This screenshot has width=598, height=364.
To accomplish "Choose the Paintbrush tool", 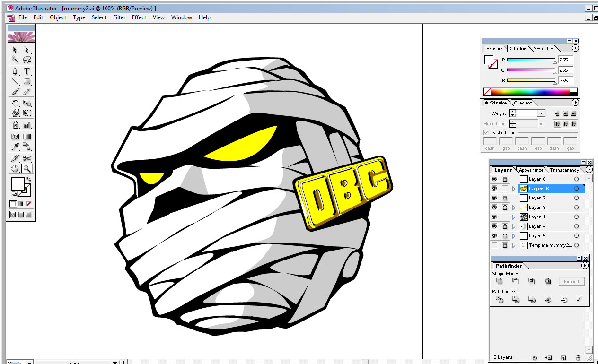I will (x=15, y=92).
